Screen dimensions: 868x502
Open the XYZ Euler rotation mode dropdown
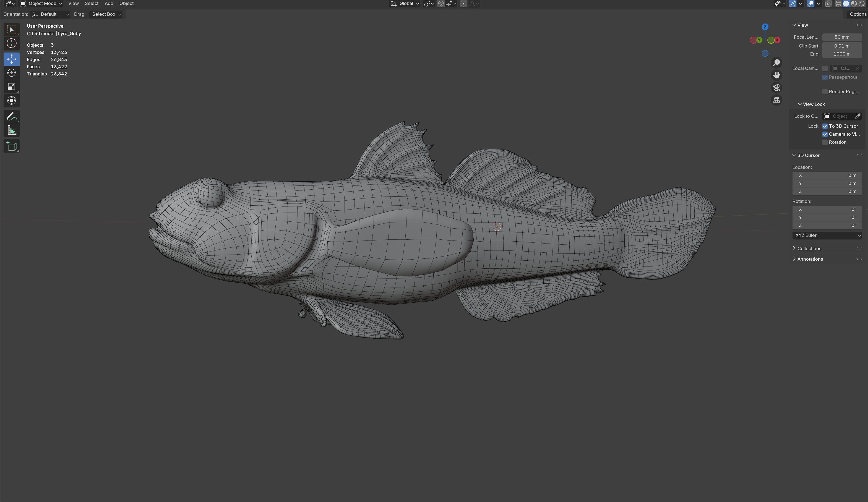point(827,236)
